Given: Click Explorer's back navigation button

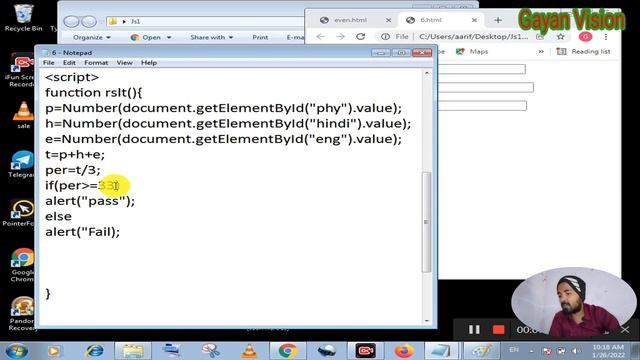Looking at the screenshot, I should pyautogui.click(x=71, y=21).
